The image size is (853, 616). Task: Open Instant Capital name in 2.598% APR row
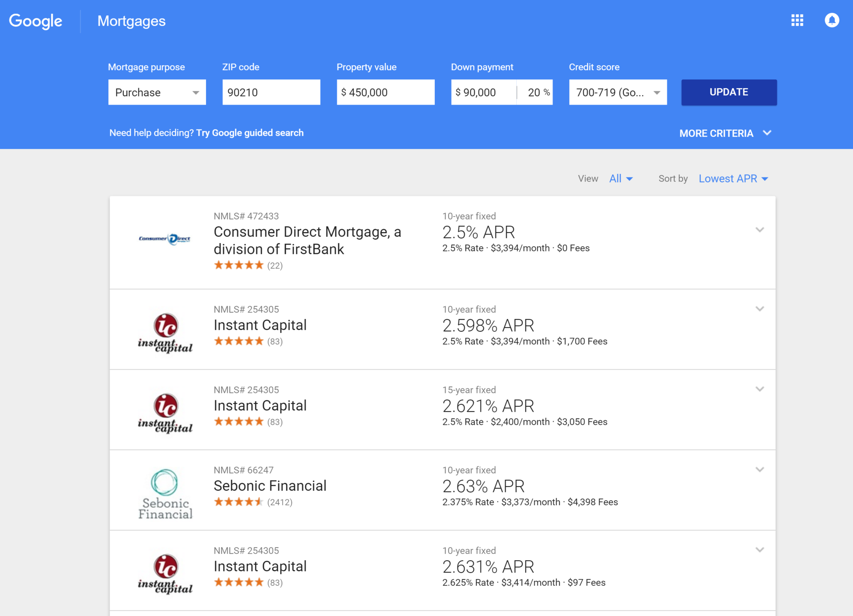(x=260, y=325)
